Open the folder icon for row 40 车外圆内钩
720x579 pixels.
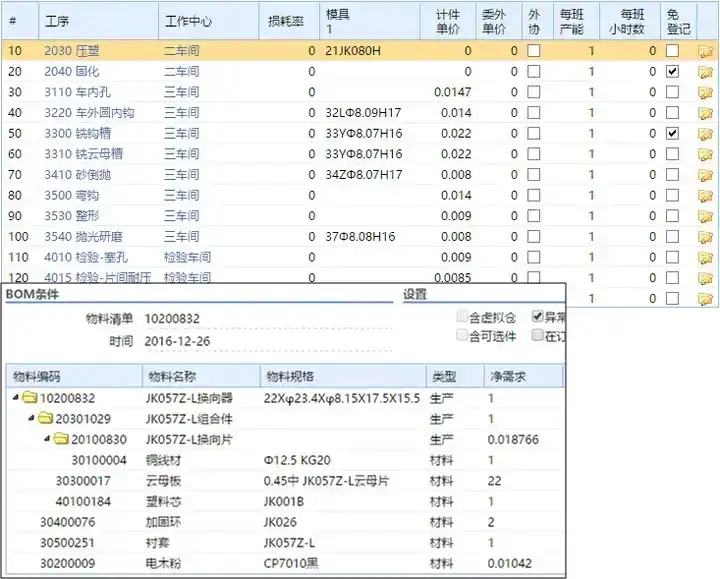pos(705,113)
